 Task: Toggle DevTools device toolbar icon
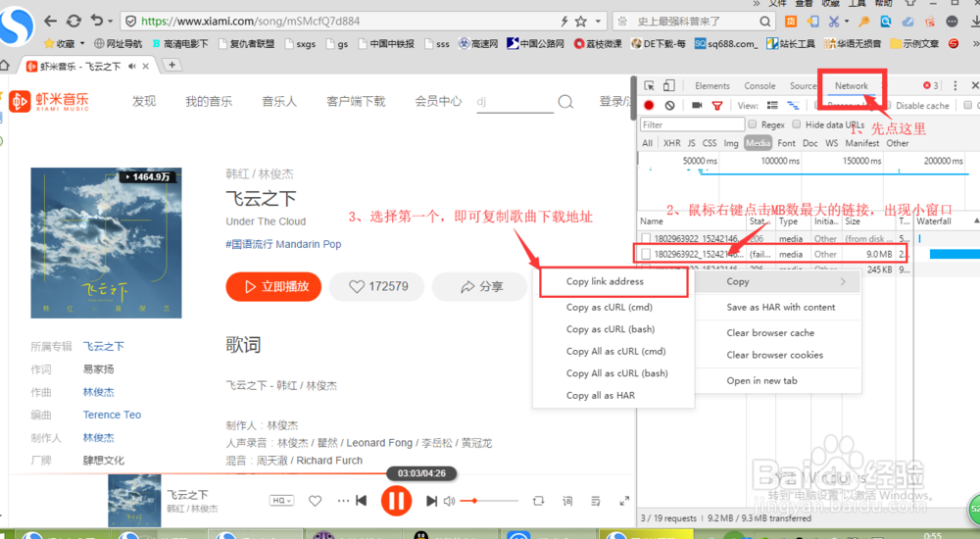tap(668, 85)
